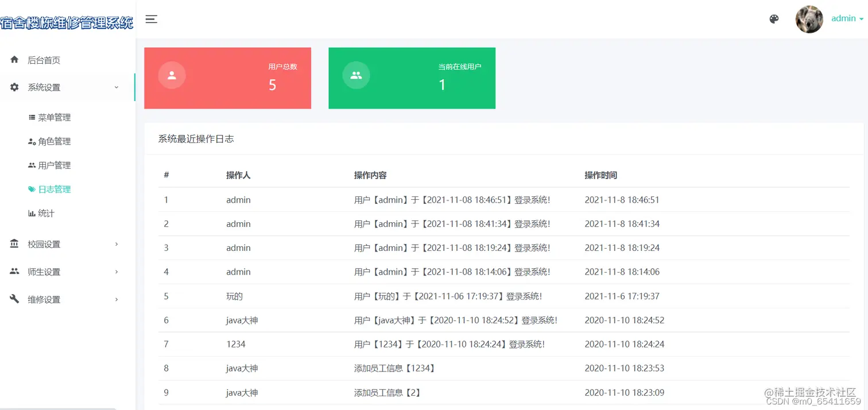Expand the 校园设置 menu chevron
The width and height of the screenshot is (868, 410).
(117, 244)
